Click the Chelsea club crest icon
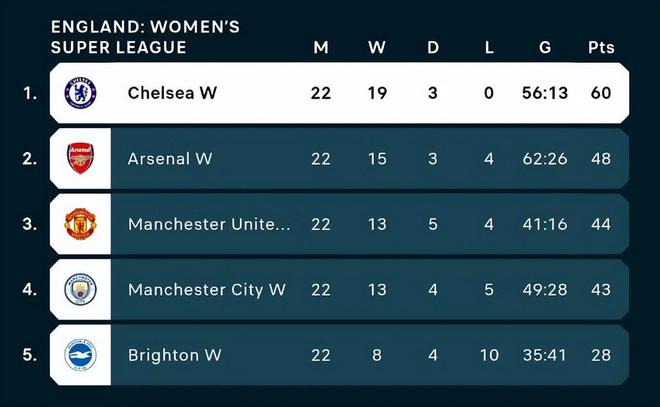The image size is (660, 407). [80, 93]
